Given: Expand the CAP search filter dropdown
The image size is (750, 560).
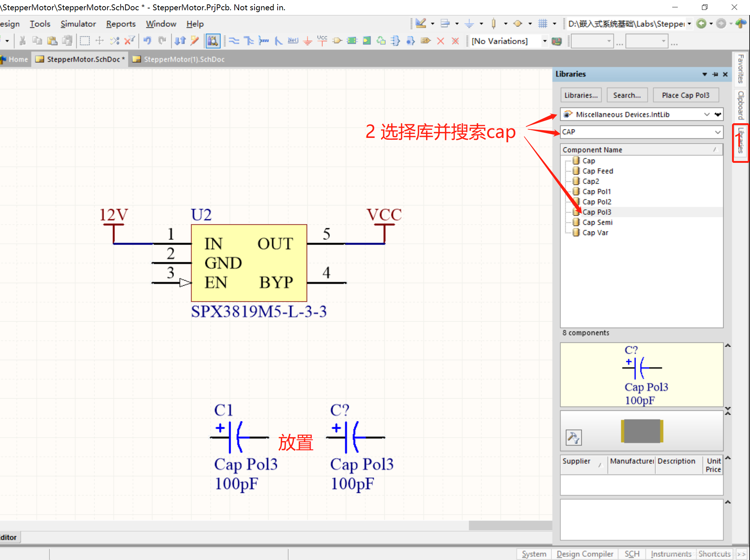Looking at the screenshot, I should click(717, 132).
